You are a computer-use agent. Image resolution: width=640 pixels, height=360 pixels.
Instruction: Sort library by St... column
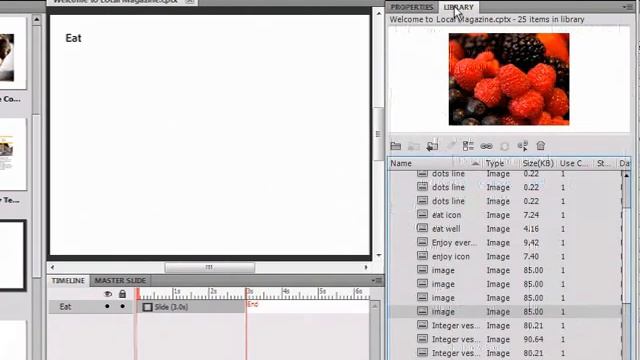click(x=604, y=163)
